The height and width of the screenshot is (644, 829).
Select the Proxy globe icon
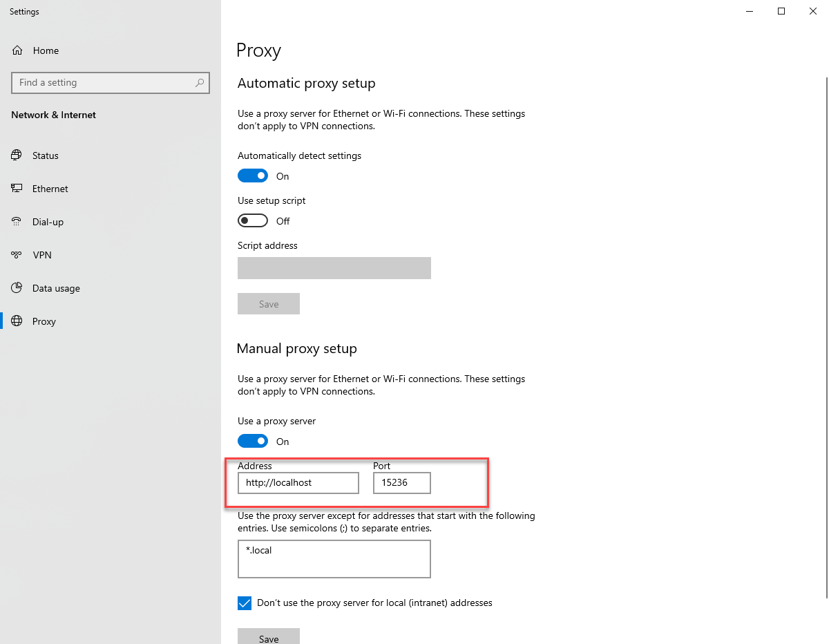click(17, 321)
